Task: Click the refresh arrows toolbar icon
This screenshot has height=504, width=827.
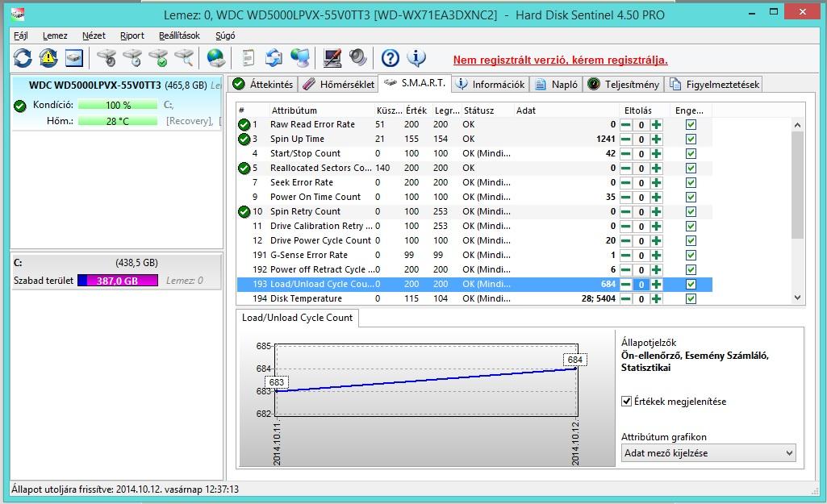Action: (x=23, y=57)
